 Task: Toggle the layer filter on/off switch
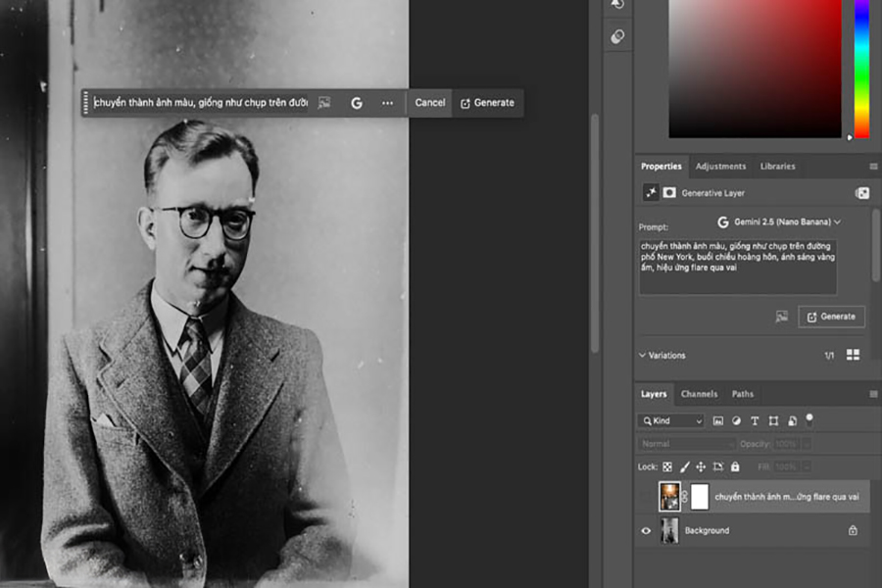click(809, 418)
